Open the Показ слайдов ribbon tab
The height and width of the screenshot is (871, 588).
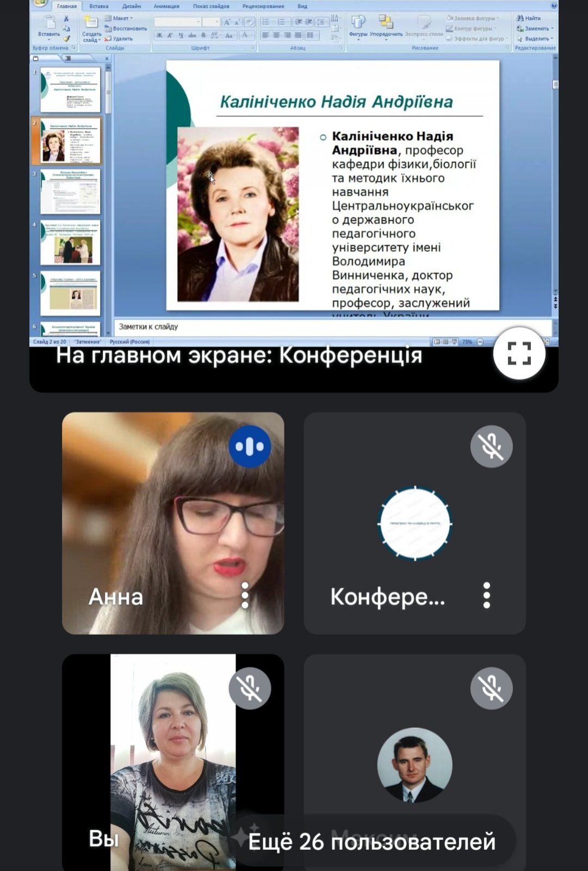(211, 6)
